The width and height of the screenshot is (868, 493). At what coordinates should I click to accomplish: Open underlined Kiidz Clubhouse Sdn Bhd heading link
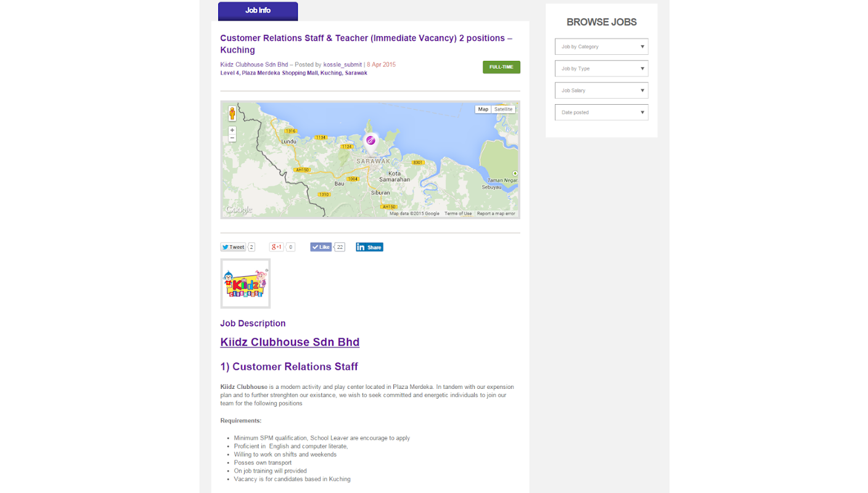point(290,342)
